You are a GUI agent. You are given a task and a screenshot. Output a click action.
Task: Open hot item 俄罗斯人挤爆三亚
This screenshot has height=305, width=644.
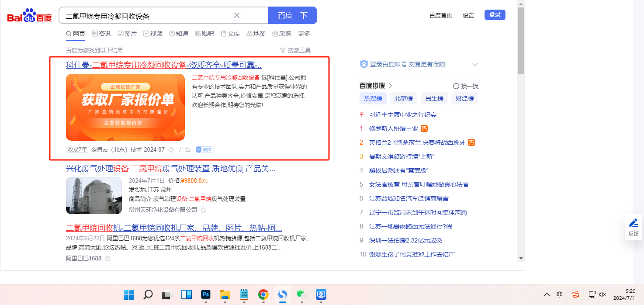click(x=394, y=128)
